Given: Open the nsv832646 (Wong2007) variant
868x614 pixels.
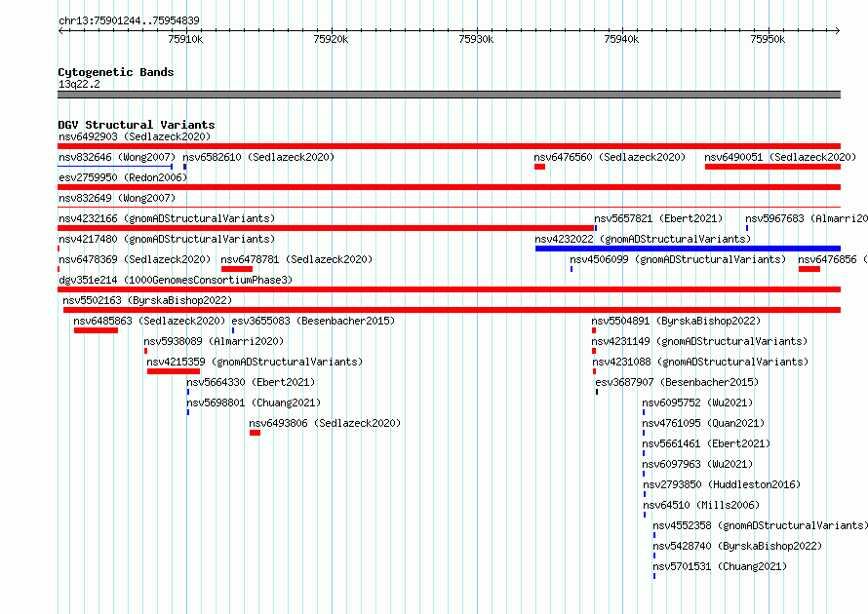Looking at the screenshot, I should [117, 157].
